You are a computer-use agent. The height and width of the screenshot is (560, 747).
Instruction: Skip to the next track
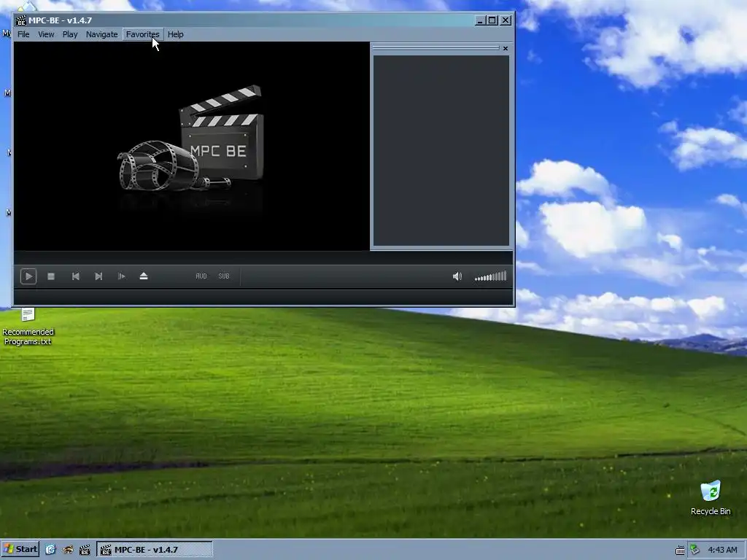click(98, 276)
